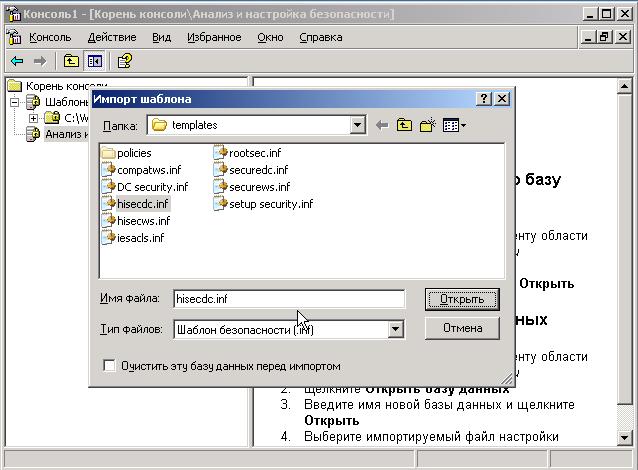Click the Up one level toolbar icon
638x470 pixels.
(x=71, y=61)
